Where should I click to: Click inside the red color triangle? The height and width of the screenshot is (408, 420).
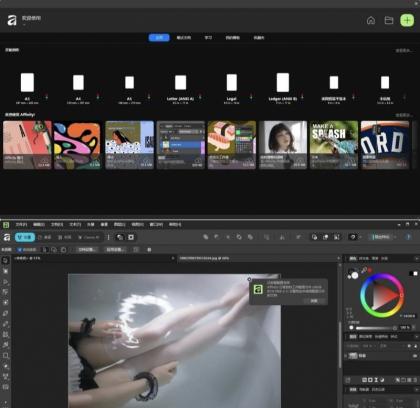point(383,295)
